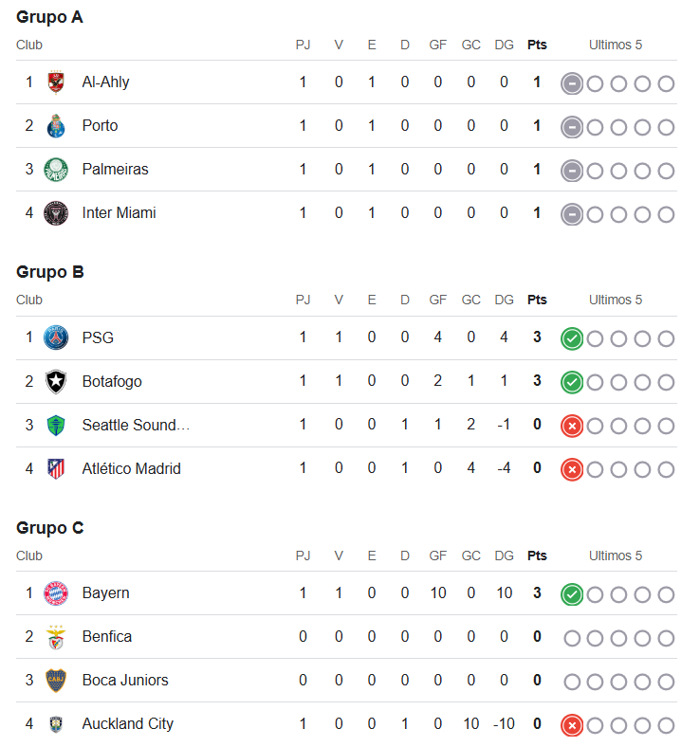Click the Seattle Sounders crest icon
The height and width of the screenshot is (747, 700).
click(56, 425)
